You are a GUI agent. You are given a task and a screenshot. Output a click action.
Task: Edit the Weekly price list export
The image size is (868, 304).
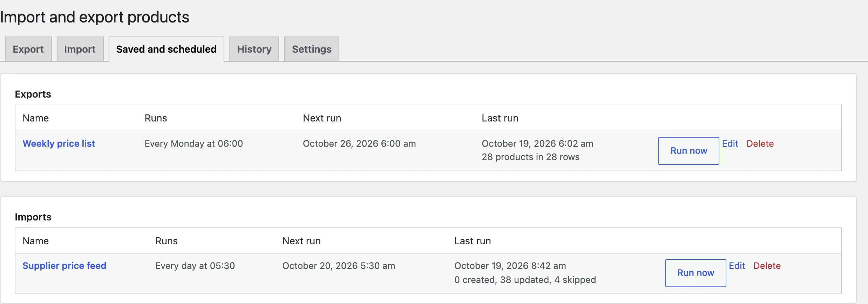click(x=730, y=144)
